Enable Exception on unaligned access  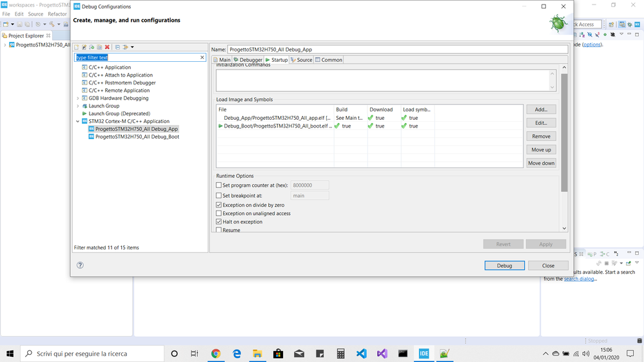pos(219,213)
